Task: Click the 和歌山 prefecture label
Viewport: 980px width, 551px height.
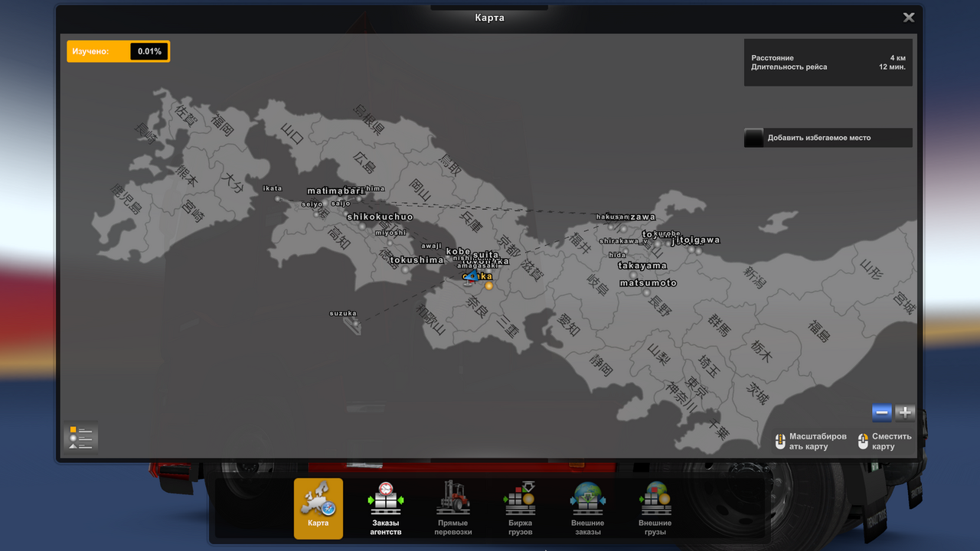Action: [431, 319]
